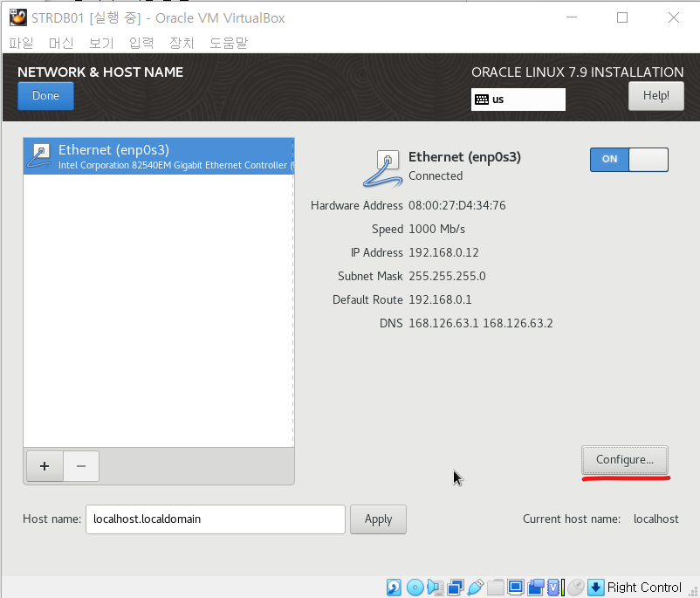Click the Connected status text
The height and width of the screenshot is (598, 700).
436,176
